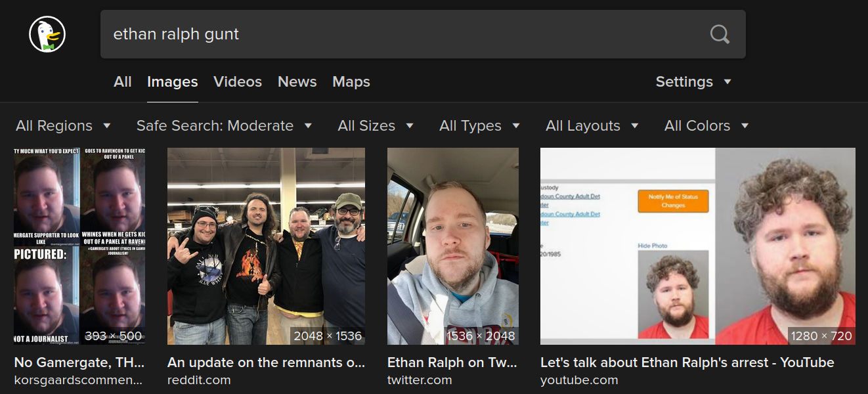Open the meme image thumbnail from korsgaardscommentary
The width and height of the screenshot is (868, 394).
point(79,246)
